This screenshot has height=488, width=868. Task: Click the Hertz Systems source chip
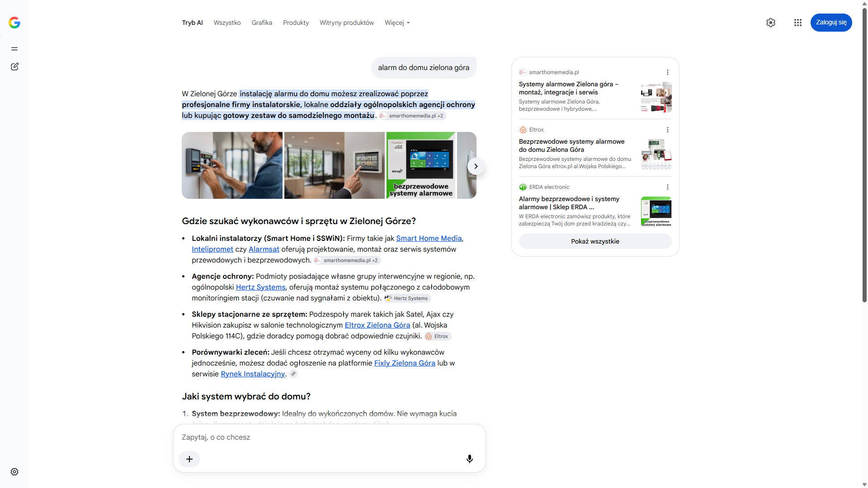pos(407,298)
